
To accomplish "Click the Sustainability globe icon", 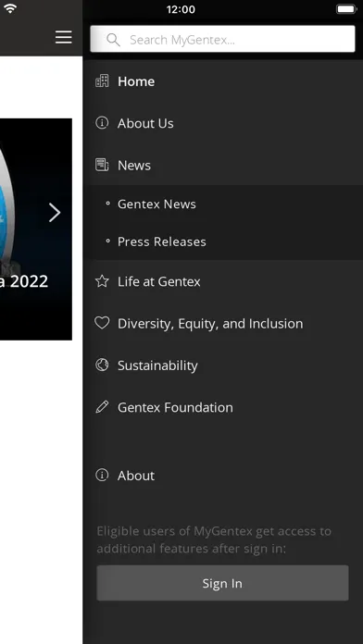I will click(x=102, y=365).
